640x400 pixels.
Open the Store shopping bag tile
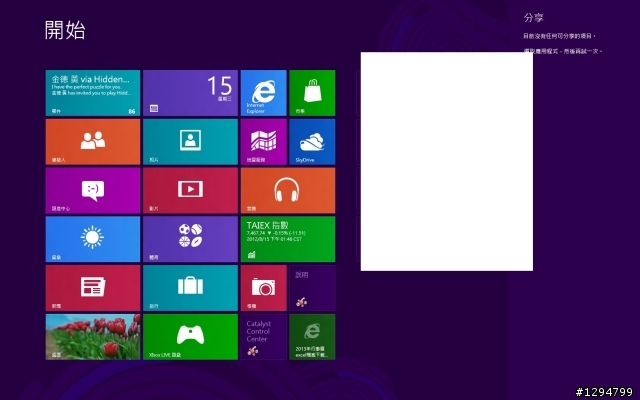pos(312,93)
